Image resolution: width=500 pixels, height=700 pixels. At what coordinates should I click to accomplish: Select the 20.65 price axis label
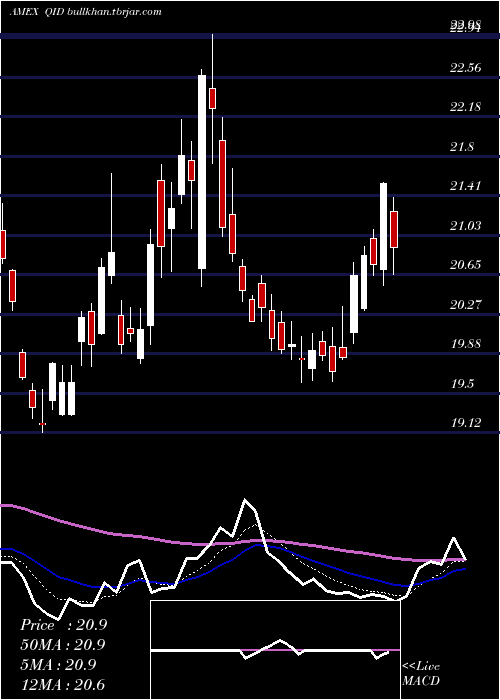466,265
